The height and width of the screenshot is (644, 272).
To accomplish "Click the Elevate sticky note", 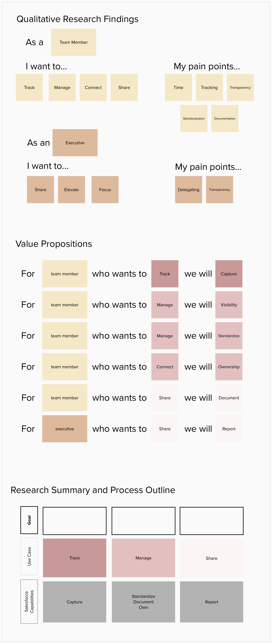I will coord(71,189).
